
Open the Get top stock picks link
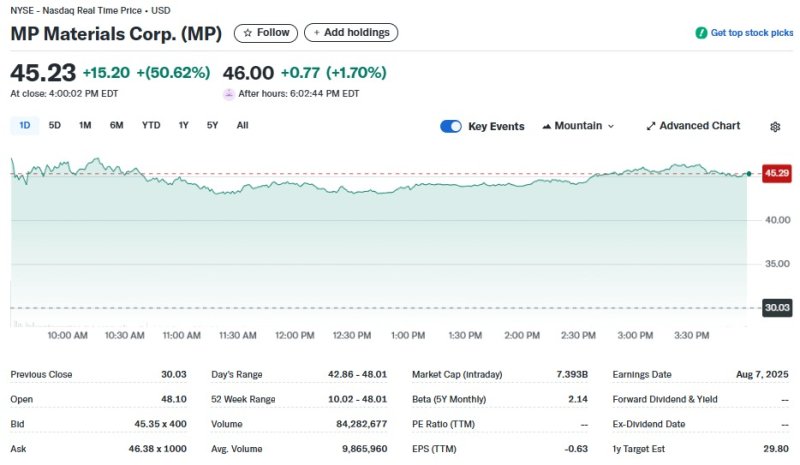point(751,33)
